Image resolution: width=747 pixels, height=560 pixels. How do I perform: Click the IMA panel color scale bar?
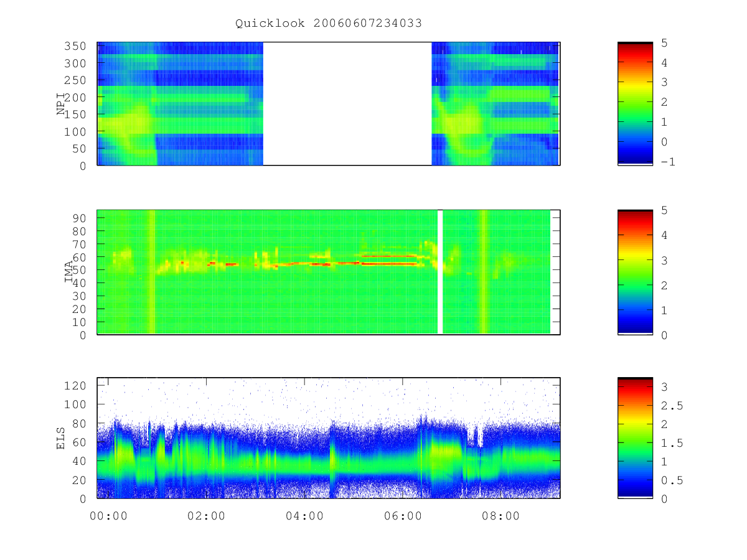635,272
